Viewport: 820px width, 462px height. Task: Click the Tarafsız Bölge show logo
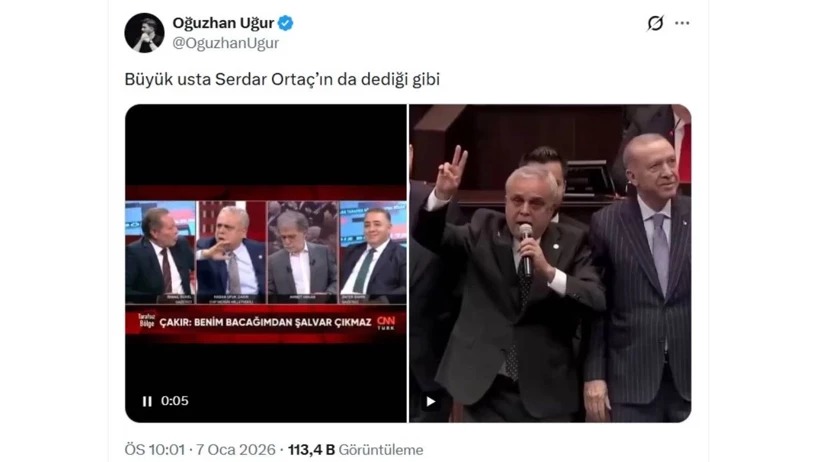(x=146, y=321)
